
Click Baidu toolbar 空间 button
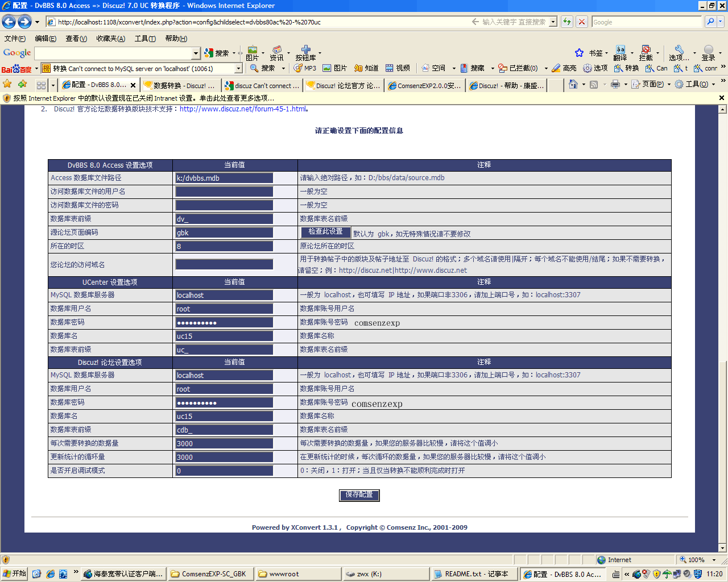(x=433, y=68)
